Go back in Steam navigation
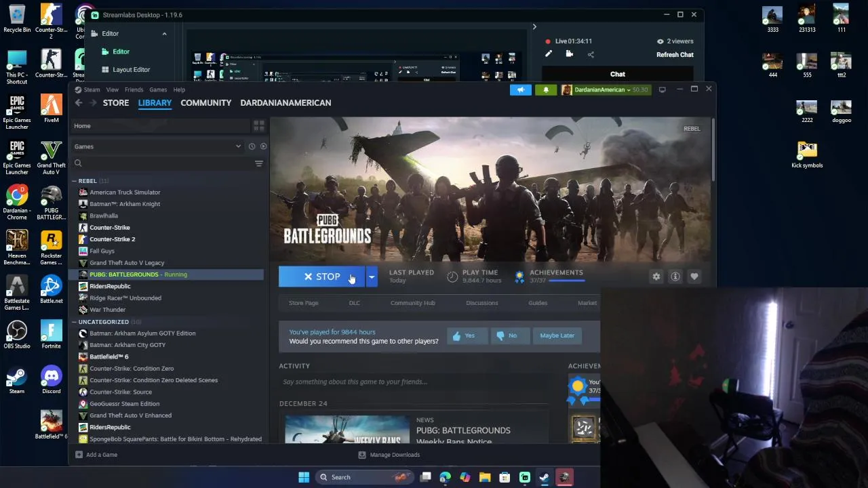868x488 pixels. click(x=79, y=102)
